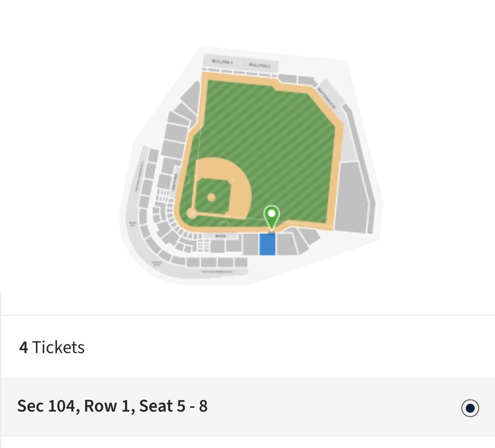495x448 pixels.
Task: Select gray section immediately left of blue section
Action: pyautogui.click(x=250, y=245)
